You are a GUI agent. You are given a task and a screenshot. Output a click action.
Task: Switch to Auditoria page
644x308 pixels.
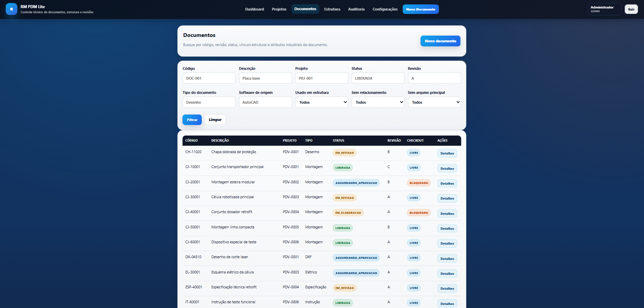coord(356,9)
